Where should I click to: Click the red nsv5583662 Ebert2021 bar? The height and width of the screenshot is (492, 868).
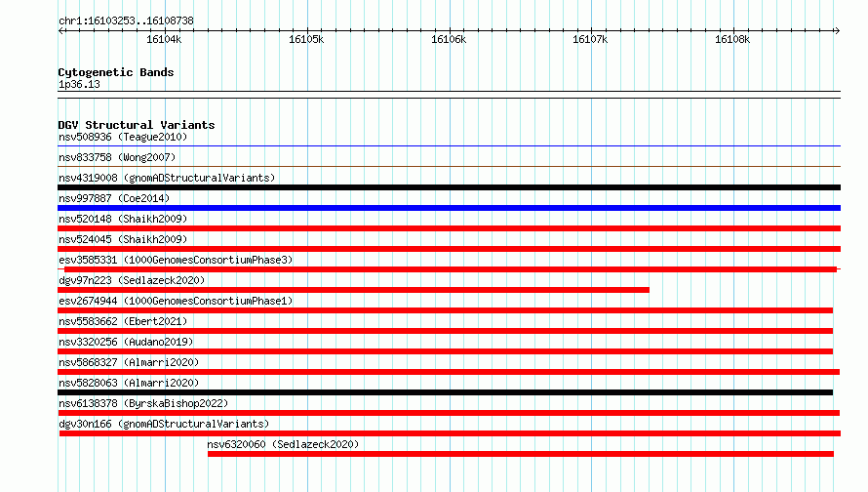point(445,331)
